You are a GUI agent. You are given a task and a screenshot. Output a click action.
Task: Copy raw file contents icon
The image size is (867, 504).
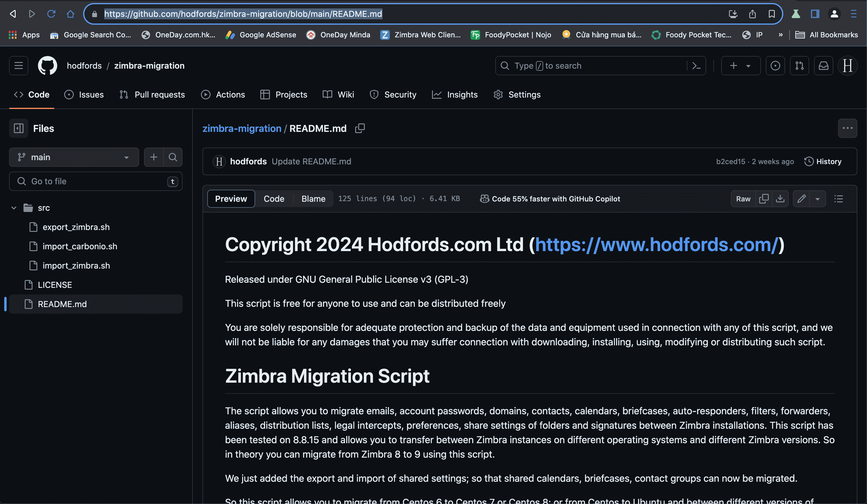[x=764, y=199]
